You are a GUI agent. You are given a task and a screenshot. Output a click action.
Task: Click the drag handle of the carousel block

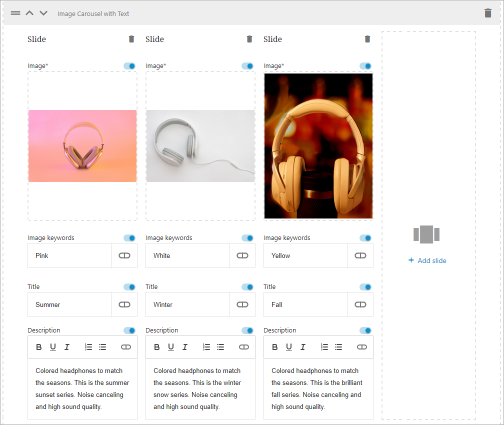(x=15, y=13)
